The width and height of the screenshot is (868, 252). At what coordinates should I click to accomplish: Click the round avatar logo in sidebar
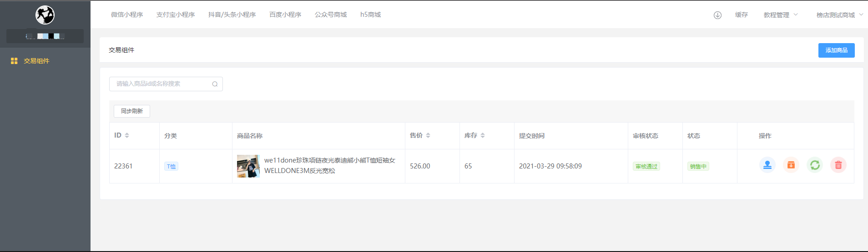45,15
